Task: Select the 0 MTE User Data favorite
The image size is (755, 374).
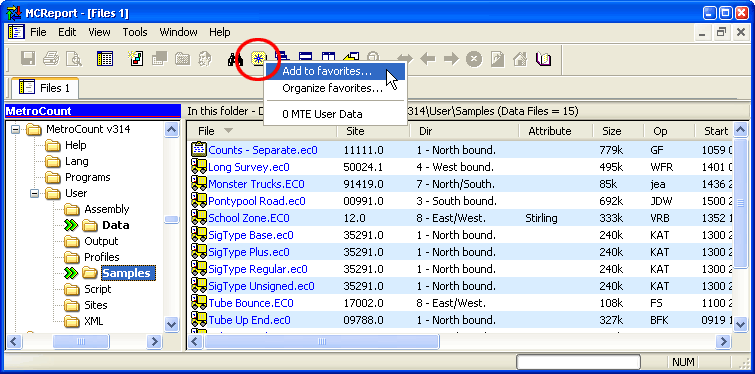Action: click(335, 114)
